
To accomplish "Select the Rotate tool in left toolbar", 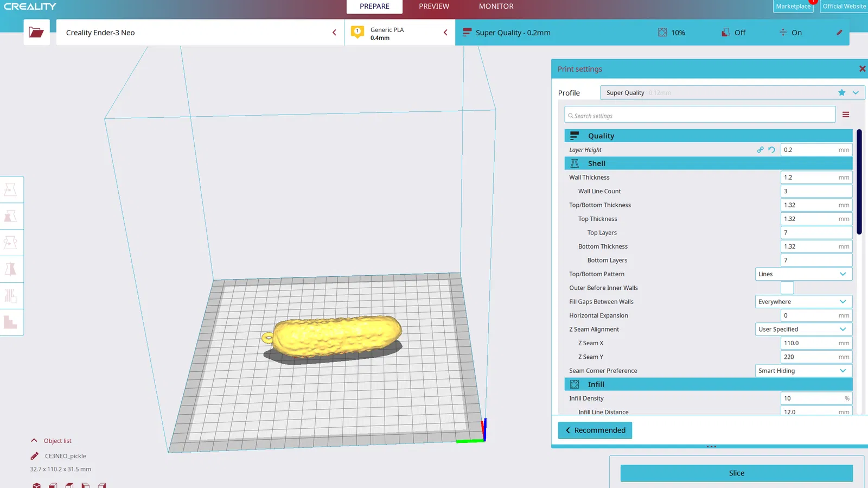I will click(x=11, y=243).
